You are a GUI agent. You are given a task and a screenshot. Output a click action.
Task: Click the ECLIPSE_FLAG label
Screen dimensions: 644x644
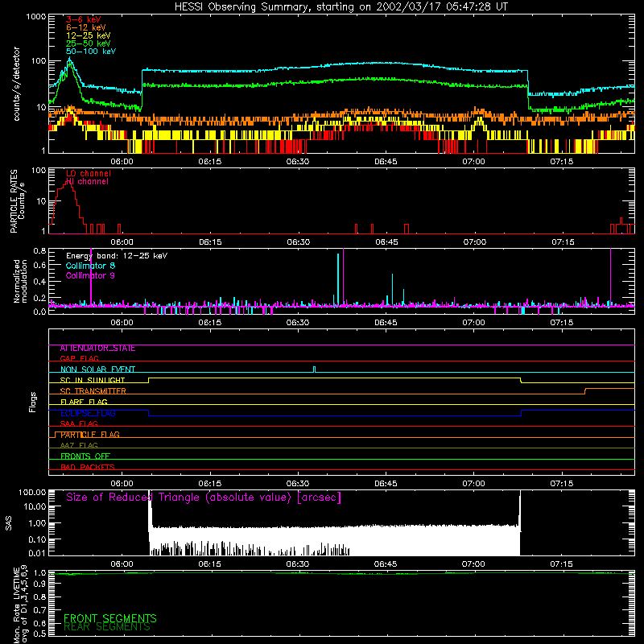point(88,413)
